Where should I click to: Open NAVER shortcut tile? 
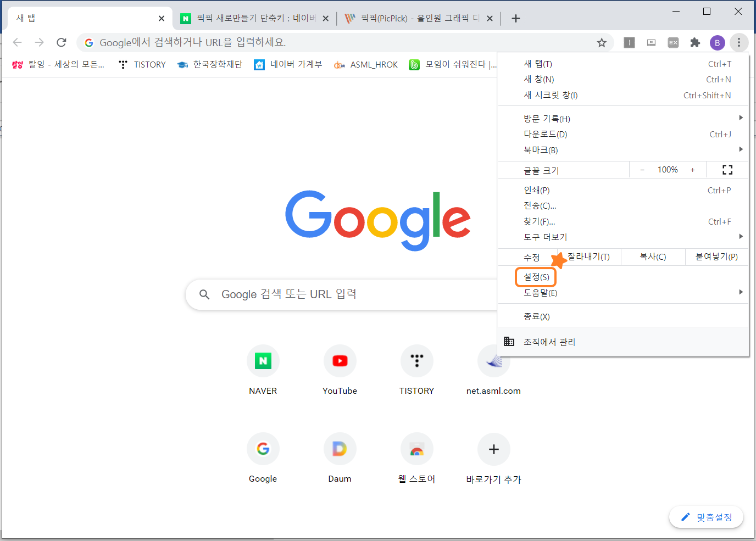pos(263,370)
